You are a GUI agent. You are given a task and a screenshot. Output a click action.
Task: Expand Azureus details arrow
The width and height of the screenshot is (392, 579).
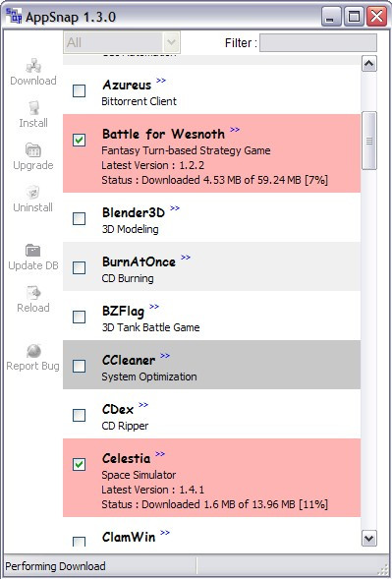click(161, 81)
